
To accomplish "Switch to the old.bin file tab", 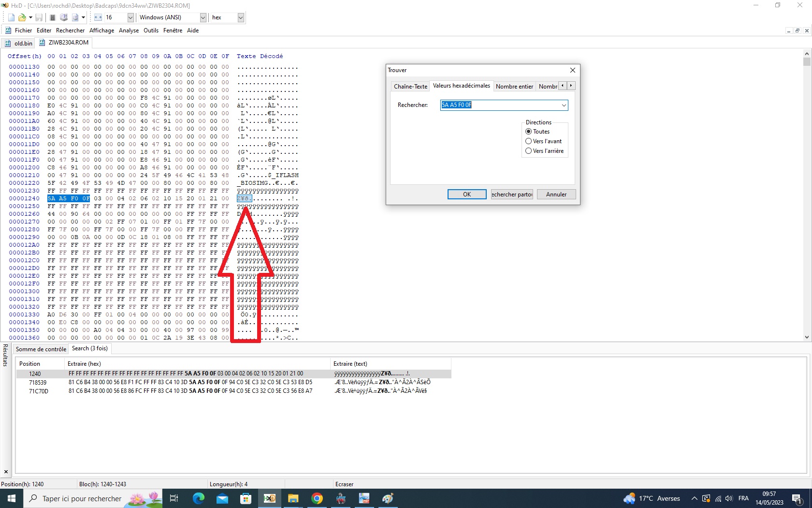I will (x=19, y=43).
